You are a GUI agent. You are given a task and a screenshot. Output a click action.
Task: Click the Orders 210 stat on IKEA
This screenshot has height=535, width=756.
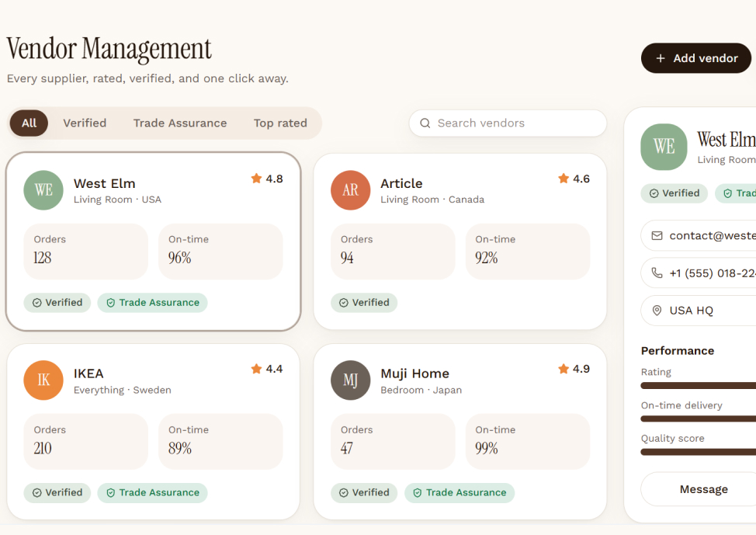86,441
